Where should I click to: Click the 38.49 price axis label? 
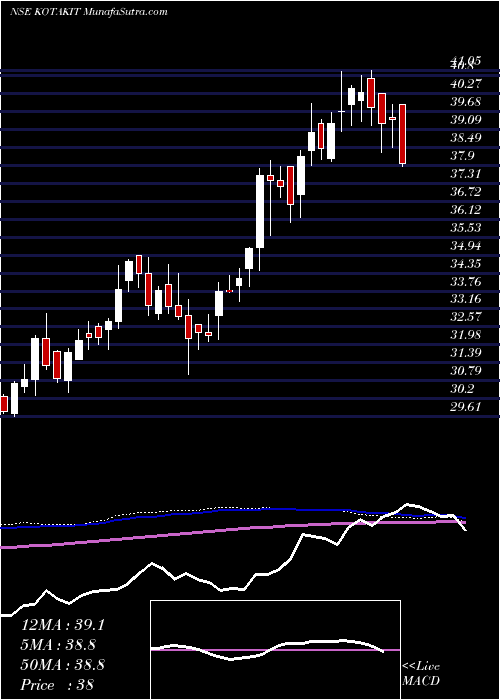[466, 138]
